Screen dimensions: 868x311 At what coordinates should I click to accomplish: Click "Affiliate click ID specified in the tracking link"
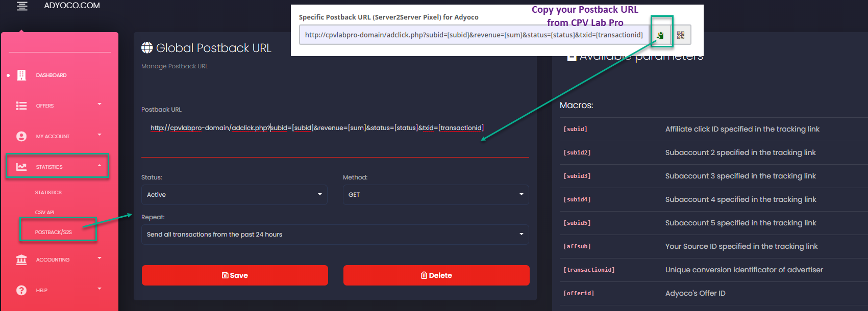tap(742, 129)
